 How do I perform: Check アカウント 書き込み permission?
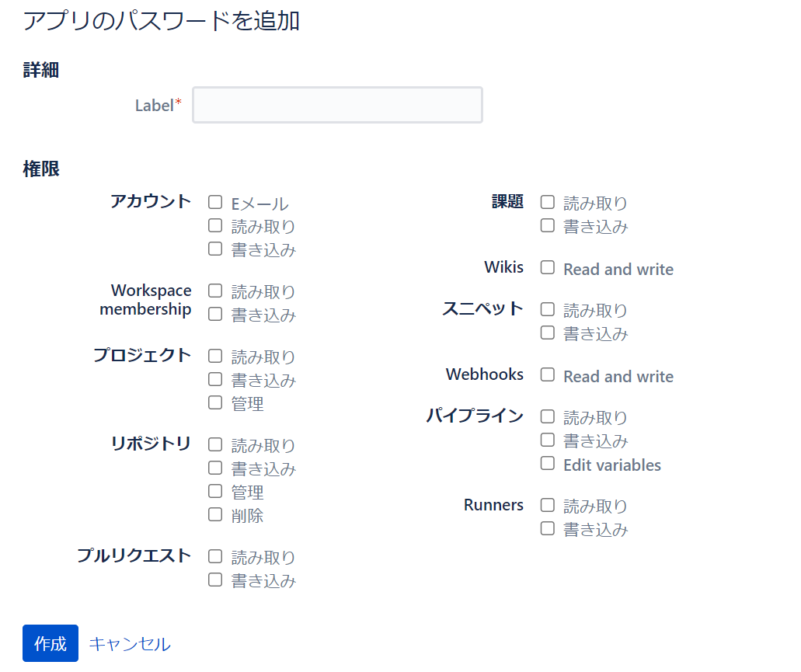click(215, 249)
